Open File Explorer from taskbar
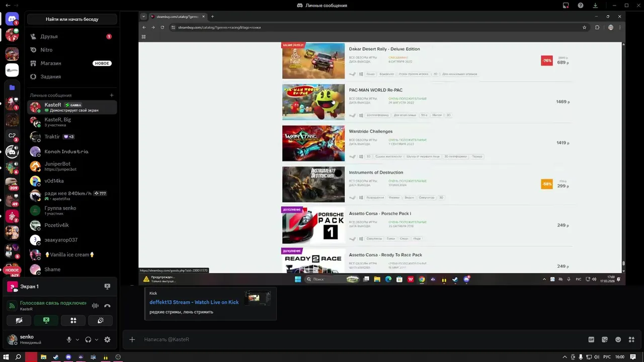Screen dimensions: 644x362 pos(43,357)
